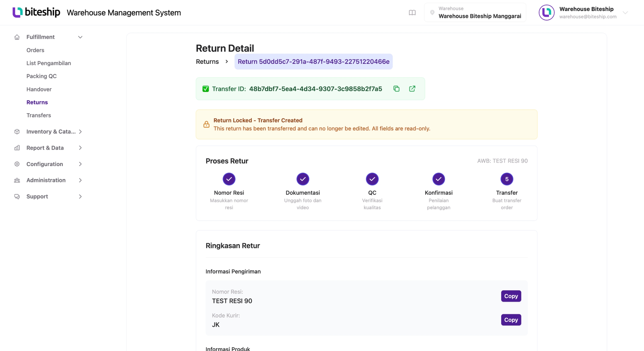Select the Konfirmasi step circle
The image size is (644, 351).
(439, 179)
